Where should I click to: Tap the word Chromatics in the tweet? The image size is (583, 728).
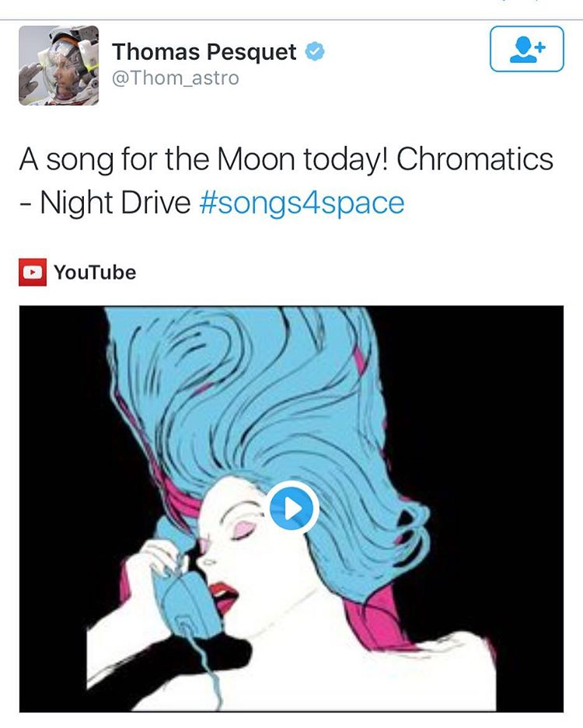pyautogui.click(x=475, y=159)
